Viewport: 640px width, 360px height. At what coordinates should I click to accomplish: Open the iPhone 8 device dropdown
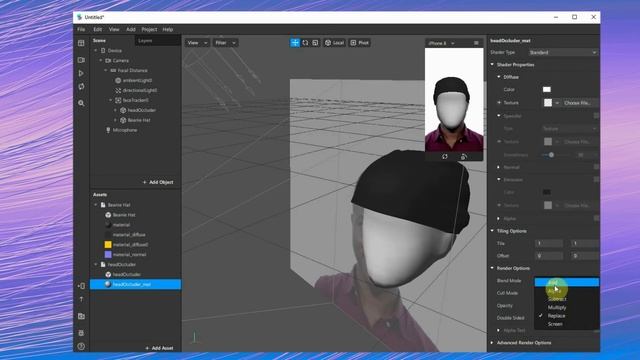(x=441, y=43)
